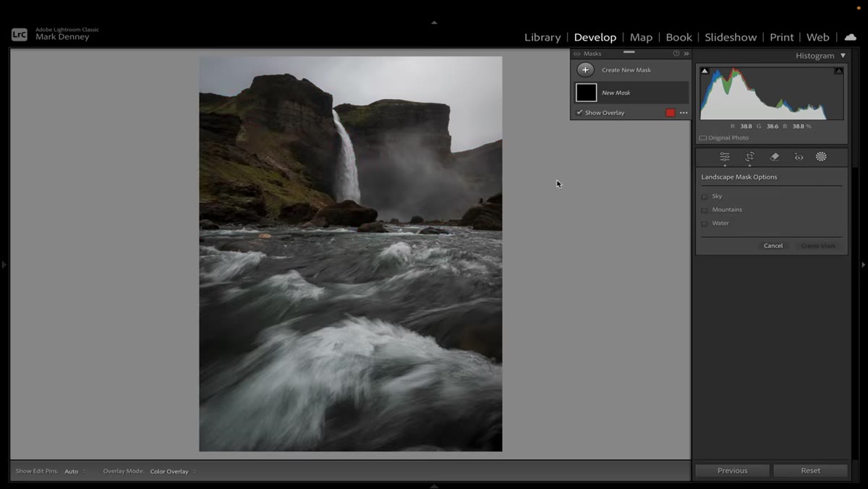Toggle shadow clipping indicator in histogram
Viewport: 868px width, 489px height.
(x=705, y=71)
